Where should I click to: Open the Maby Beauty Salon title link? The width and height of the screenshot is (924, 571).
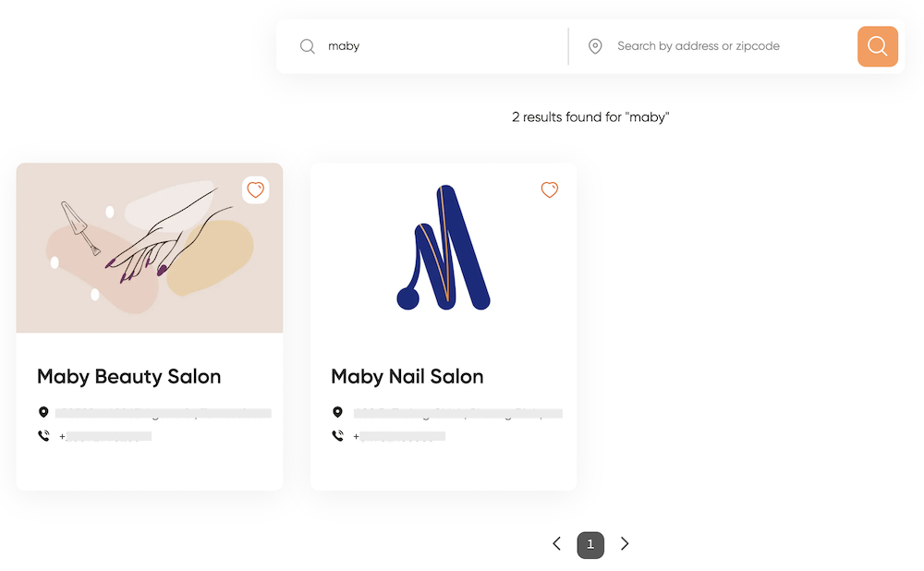129,377
